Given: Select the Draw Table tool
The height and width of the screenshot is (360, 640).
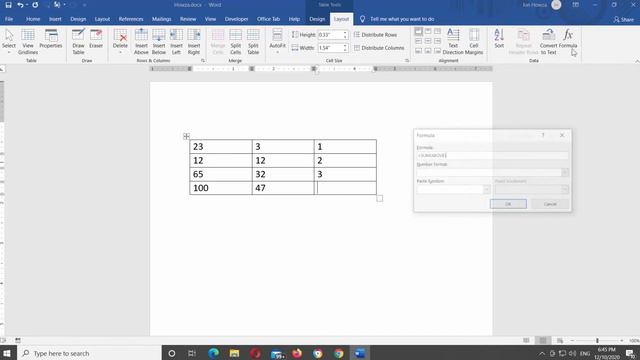Looking at the screenshot, I should coord(78,42).
